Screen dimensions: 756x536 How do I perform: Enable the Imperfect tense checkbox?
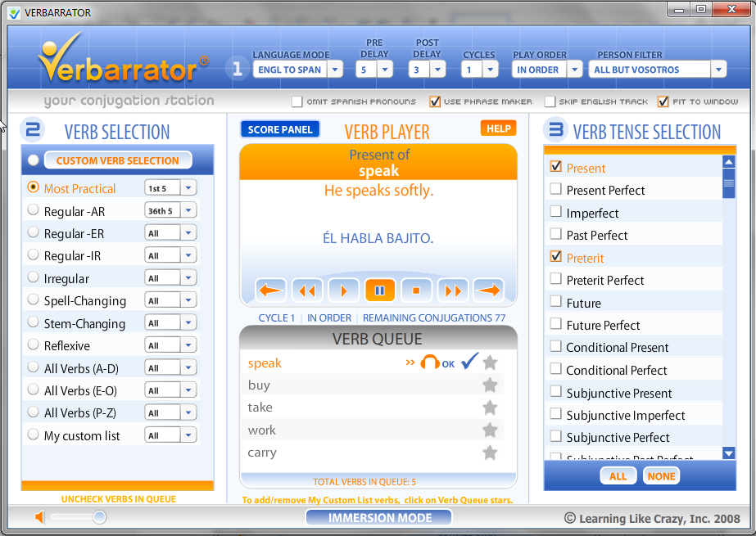556,211
